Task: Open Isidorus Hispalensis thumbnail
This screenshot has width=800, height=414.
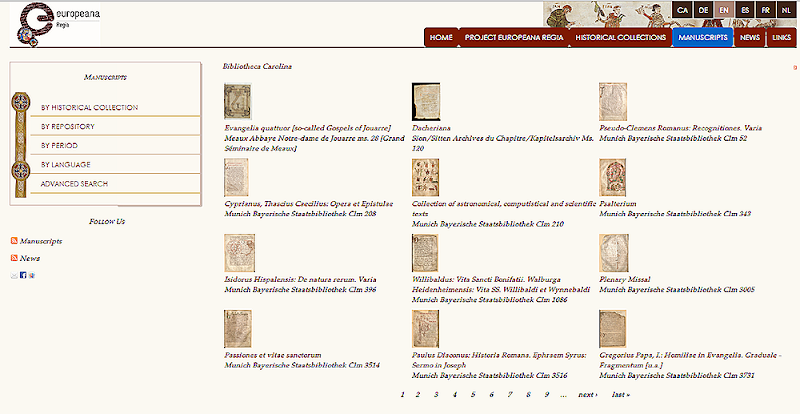Action: pyautogui.click(x=239, y=253)
